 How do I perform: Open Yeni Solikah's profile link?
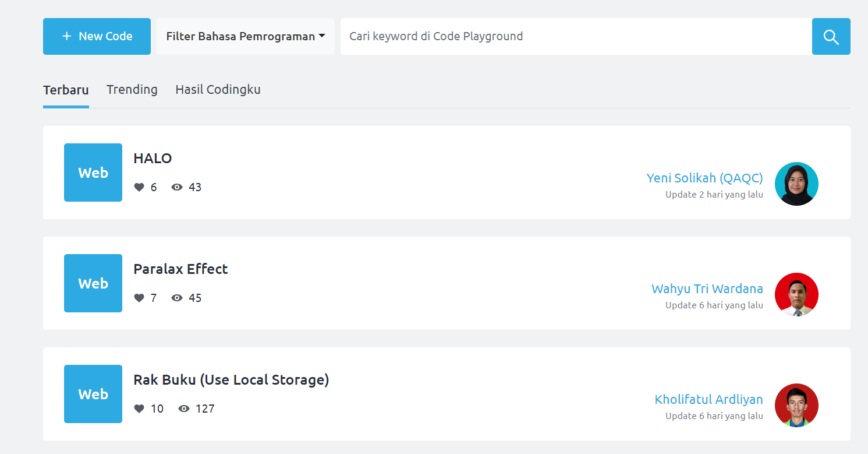point(704,178)
